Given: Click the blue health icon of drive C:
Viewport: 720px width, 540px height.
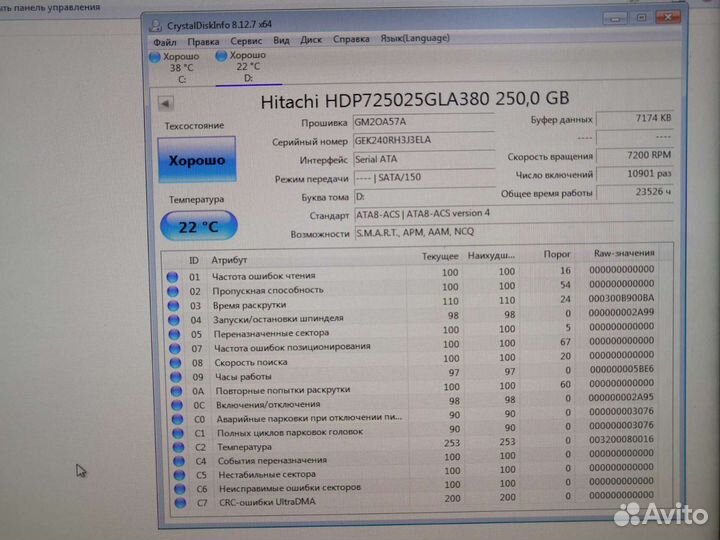Looking at the screenshot, I should click(x=155, y=57).
